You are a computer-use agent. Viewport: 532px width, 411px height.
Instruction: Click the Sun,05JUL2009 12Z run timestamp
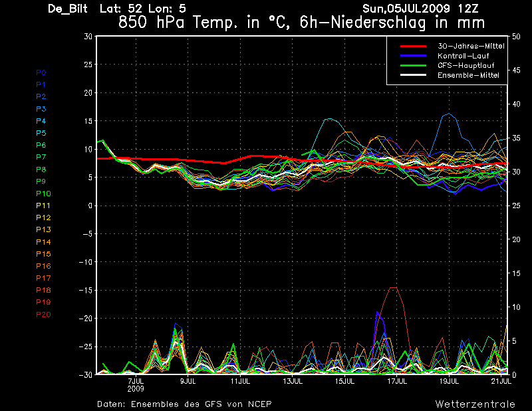pyautogui.click(x=420, y=8)
